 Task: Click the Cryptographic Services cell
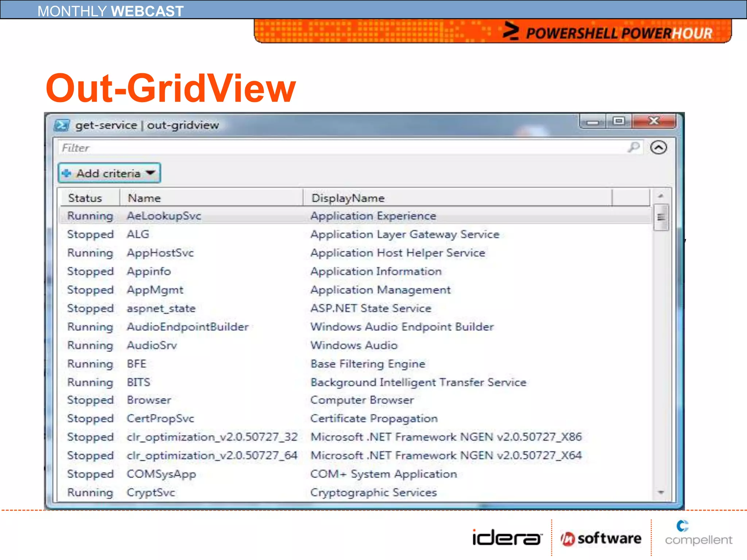[373, 493]
